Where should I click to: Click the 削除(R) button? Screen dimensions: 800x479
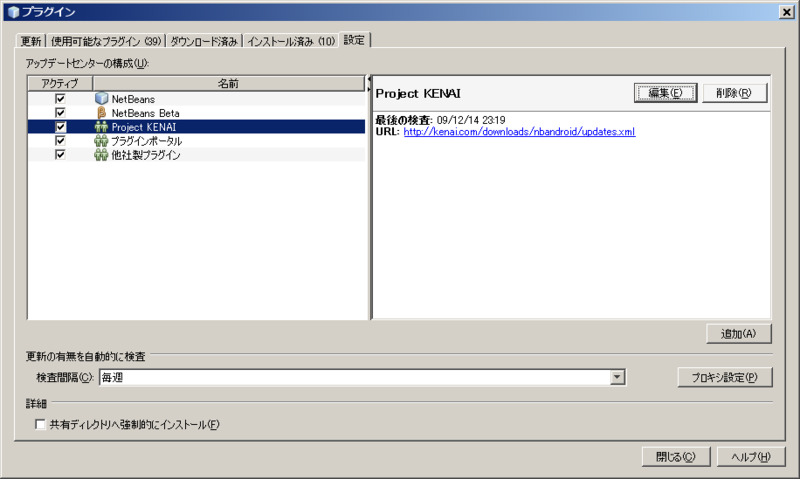click(734, 93)
